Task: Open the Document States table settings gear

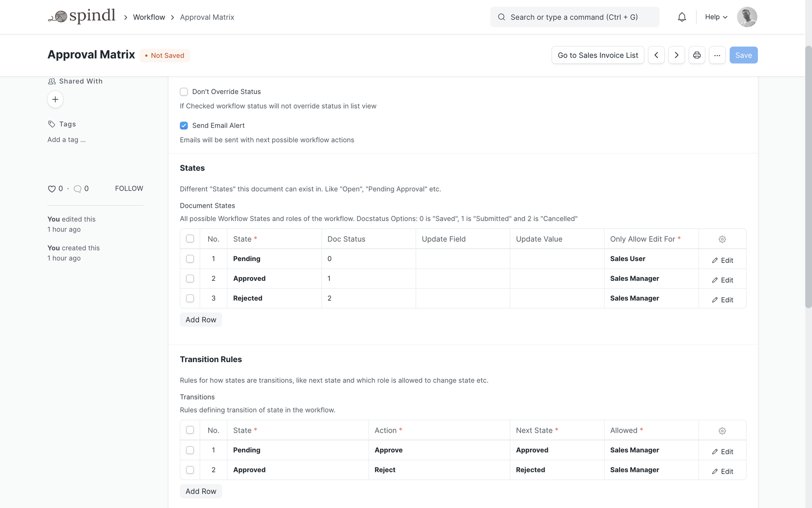Action: [x=722, y=239]
